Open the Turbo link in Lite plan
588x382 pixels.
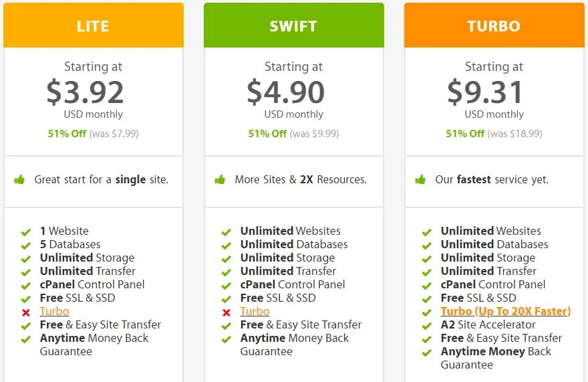click(54, 311)
